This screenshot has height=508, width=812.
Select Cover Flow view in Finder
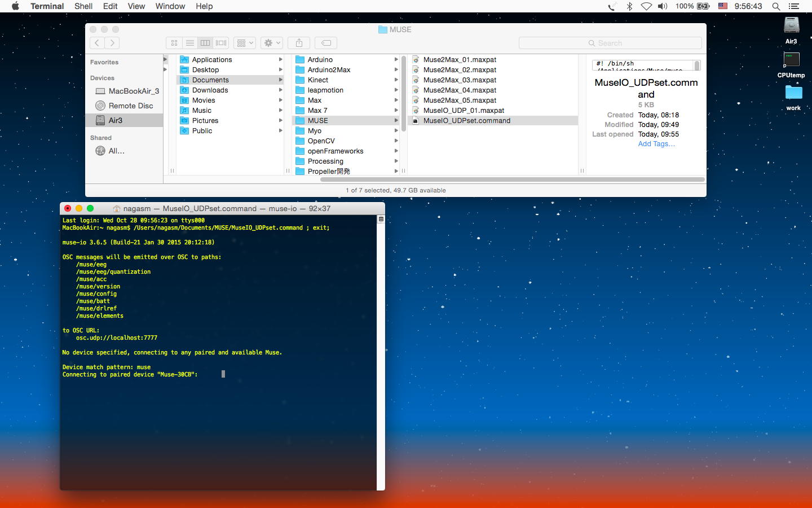(x=221, y=43)
